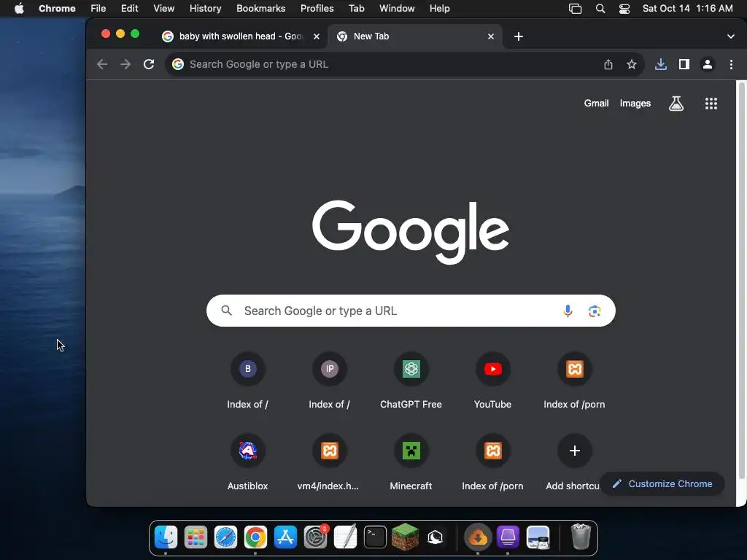747x560 pixels.
Task: Open the Chrome downloads icon
Action: (x=660, y=64)
